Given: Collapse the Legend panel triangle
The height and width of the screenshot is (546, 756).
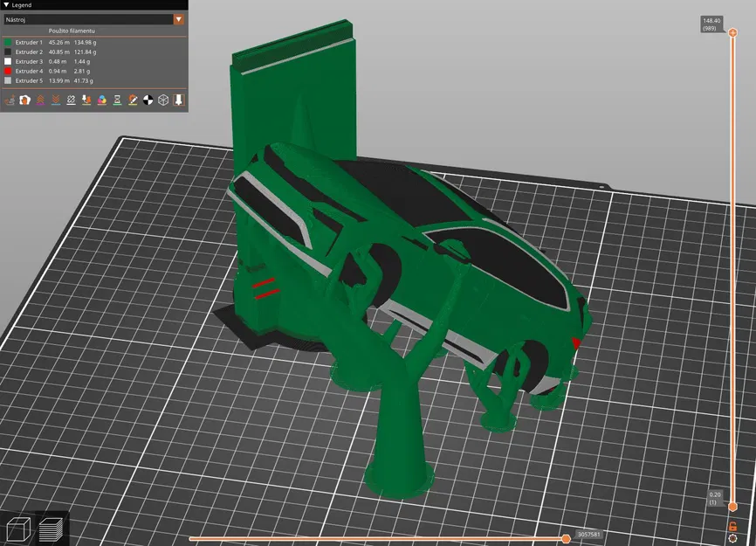Looking at the screenshot, I should (6, 5).
